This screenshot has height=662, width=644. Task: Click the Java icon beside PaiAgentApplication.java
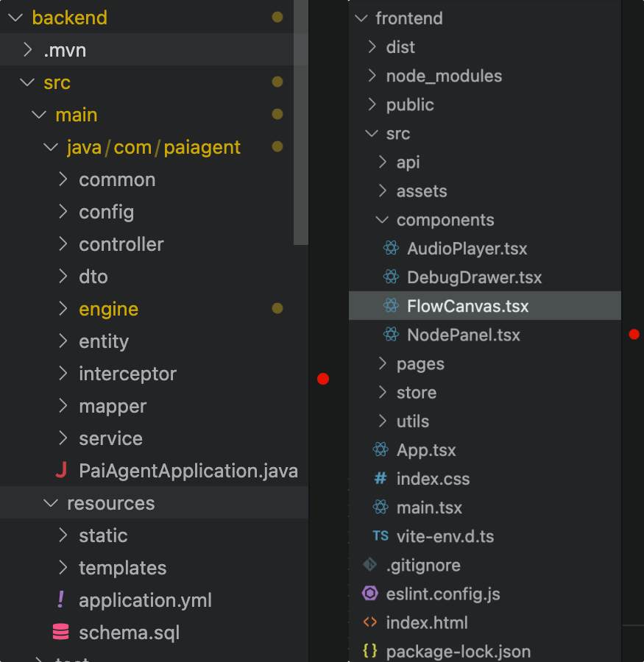[x=62, y=471]
